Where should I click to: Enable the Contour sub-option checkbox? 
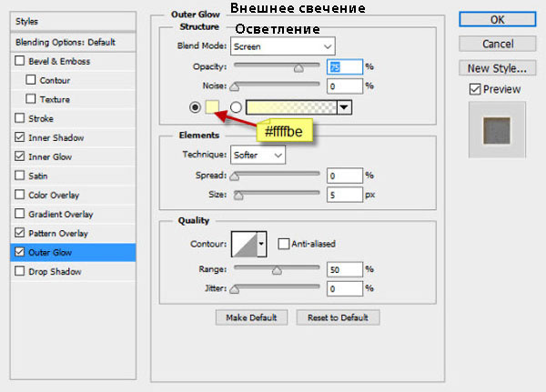[31, 80]
